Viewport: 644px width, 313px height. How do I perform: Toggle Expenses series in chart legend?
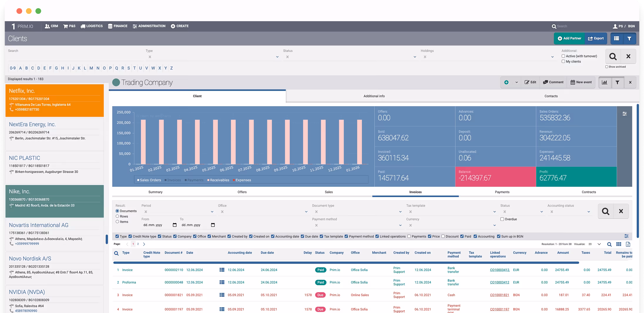242,180
